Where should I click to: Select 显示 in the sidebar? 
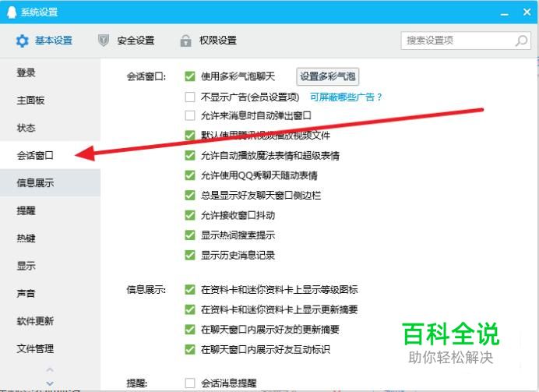click(x=50, y=266)
